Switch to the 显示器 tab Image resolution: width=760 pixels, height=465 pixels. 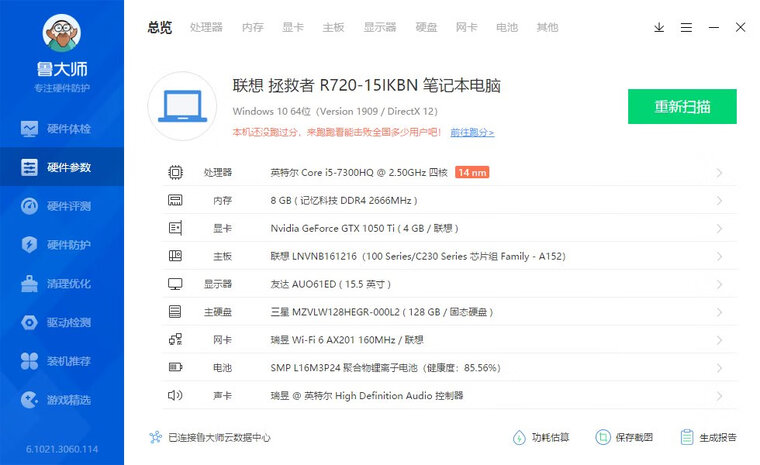[379, 27]
